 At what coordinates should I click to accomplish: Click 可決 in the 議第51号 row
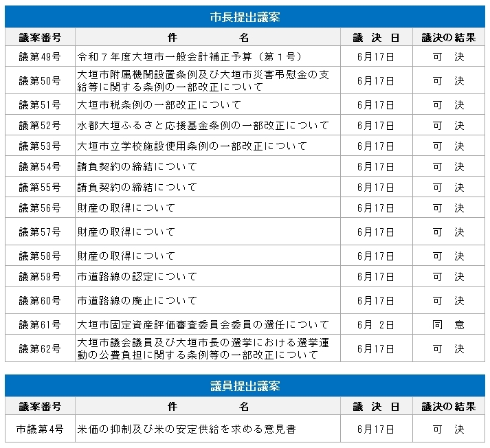tap(449, 104)
